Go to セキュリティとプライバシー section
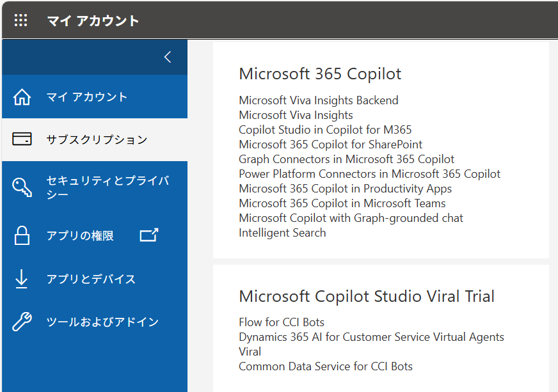Image resolution: width=558 pixels, height=392 pixels. 95,187
